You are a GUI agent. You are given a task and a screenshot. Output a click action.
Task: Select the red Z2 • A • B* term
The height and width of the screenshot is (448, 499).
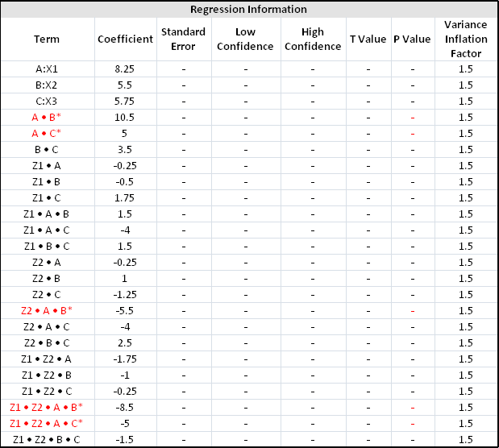(x=47, y=310)
